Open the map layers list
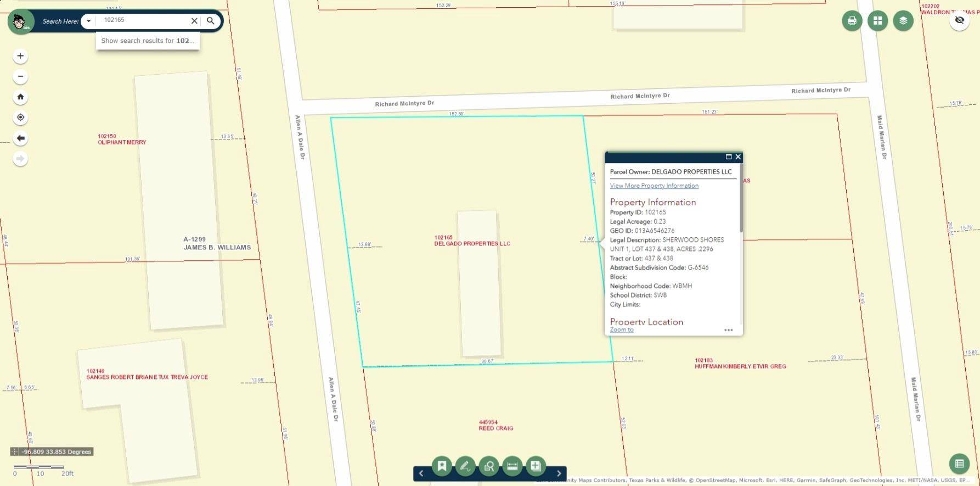 point(903,21)
